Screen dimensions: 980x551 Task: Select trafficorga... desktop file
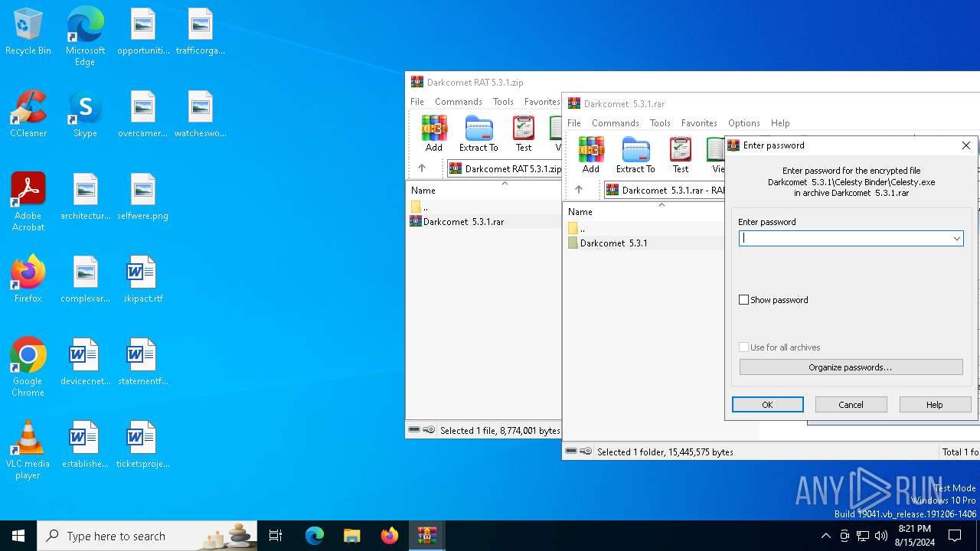(x=200, y=32)
